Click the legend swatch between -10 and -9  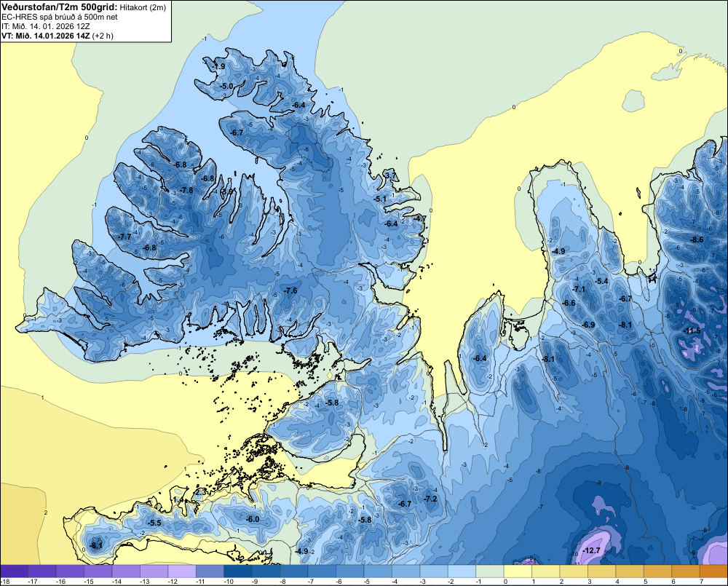tap(238, 571)
